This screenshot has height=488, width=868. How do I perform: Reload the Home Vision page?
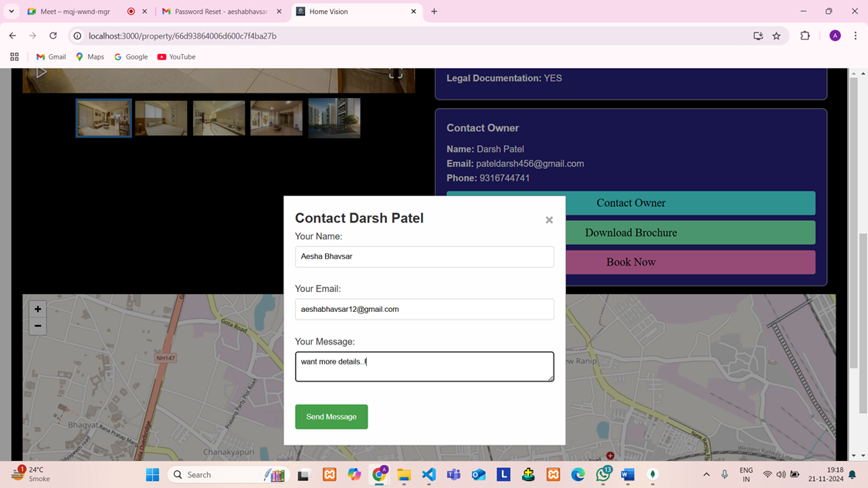pos(53,36)
